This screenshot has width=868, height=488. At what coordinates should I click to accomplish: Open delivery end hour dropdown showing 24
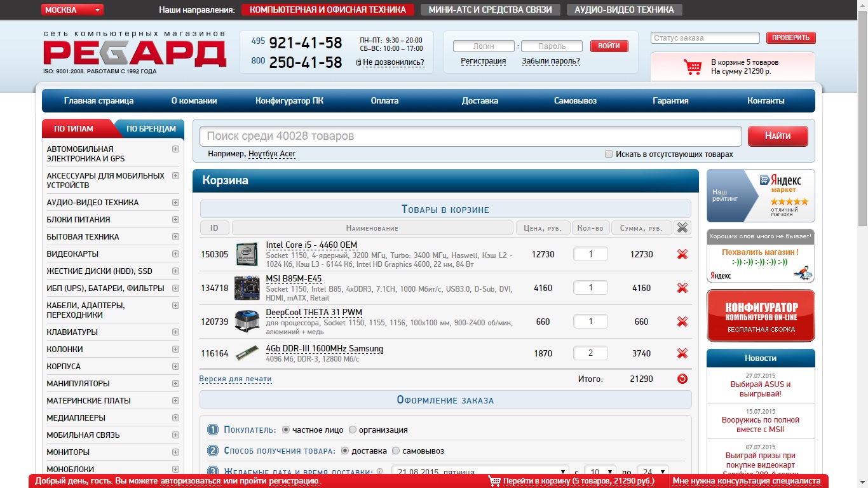[653, 473]
